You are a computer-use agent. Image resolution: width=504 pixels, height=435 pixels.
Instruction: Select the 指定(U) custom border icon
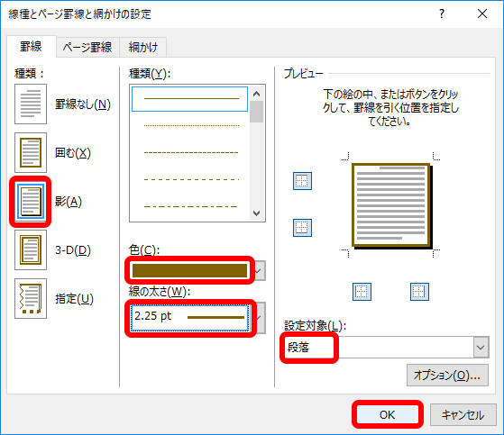(x=31, y=299)
